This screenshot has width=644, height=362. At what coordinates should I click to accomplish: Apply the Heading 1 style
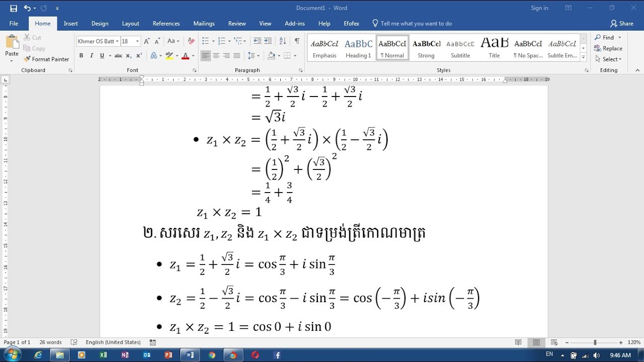[x=358, y=48]
